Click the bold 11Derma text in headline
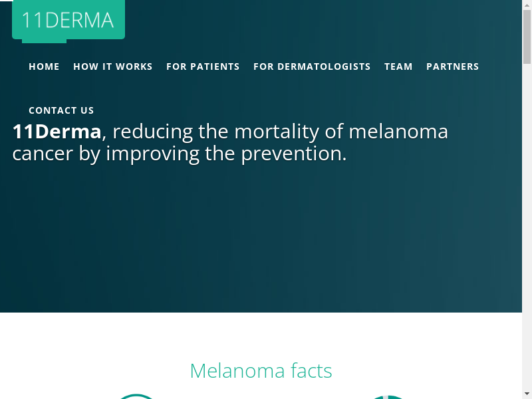Screen dimensions: 532x399 [57, 132]
